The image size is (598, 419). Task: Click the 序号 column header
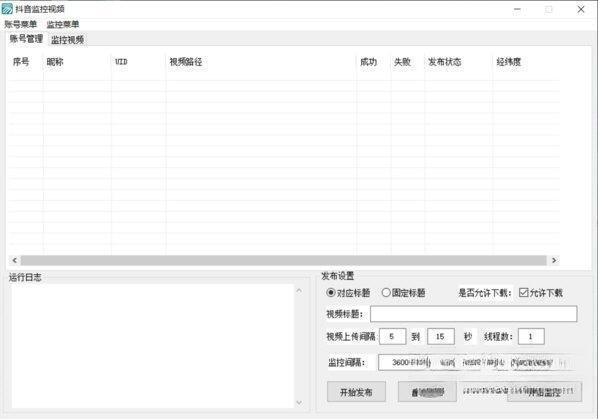coord(25,62)
